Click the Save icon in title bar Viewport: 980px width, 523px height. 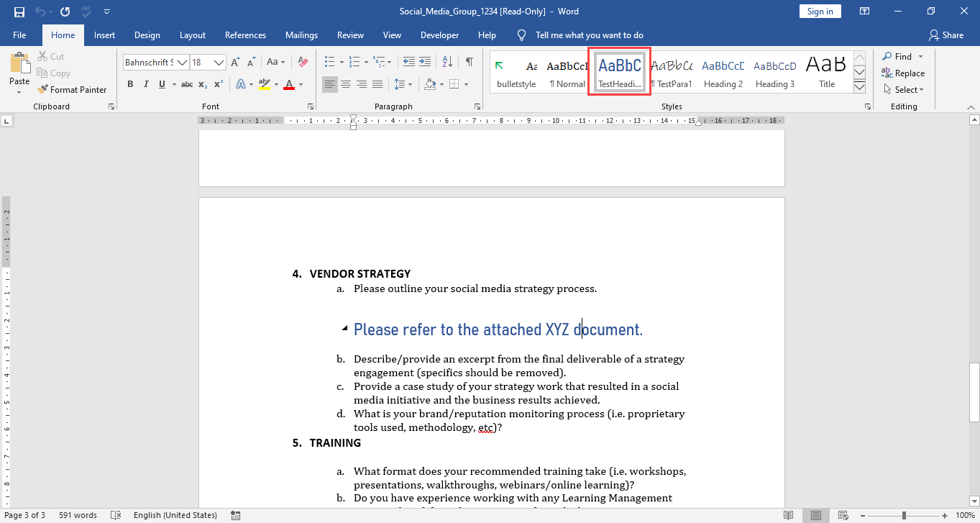point(19,12)
